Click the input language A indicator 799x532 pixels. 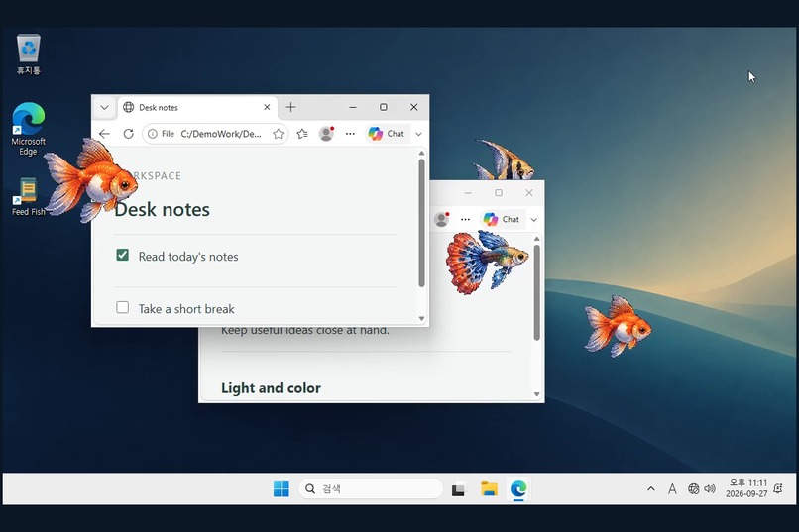tap(672, 489)
